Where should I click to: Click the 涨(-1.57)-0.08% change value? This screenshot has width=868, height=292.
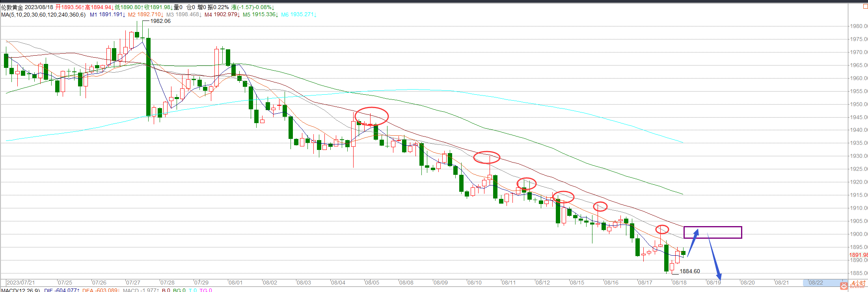coord(253,7)
